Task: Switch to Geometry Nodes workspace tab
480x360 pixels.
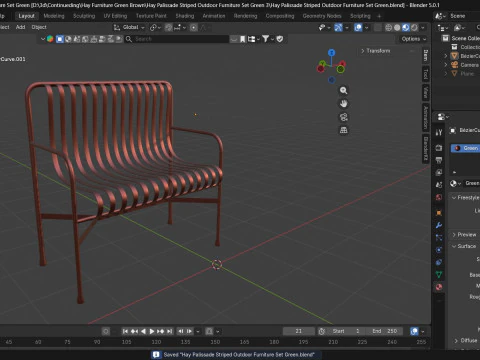Action: pyautogui.click(x=322, y=16)
